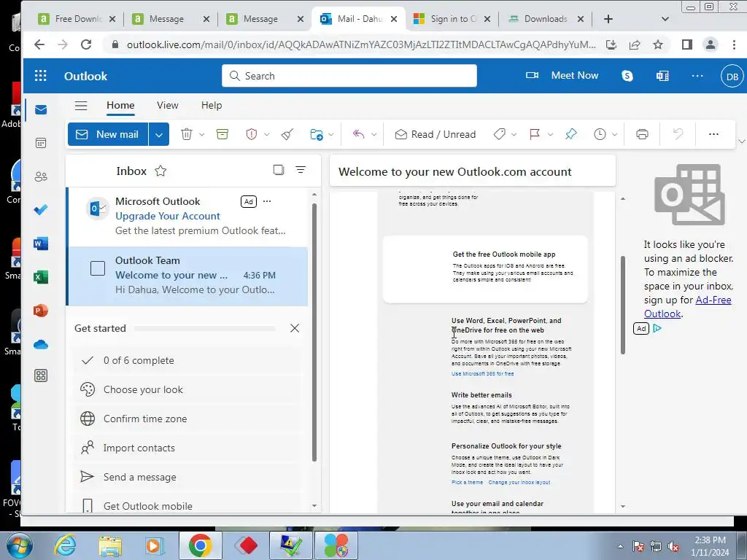This screenshot has height=560, width=747.
Task: Open the Teams-style icon beside Skype
Action: [x=662, y=76]
